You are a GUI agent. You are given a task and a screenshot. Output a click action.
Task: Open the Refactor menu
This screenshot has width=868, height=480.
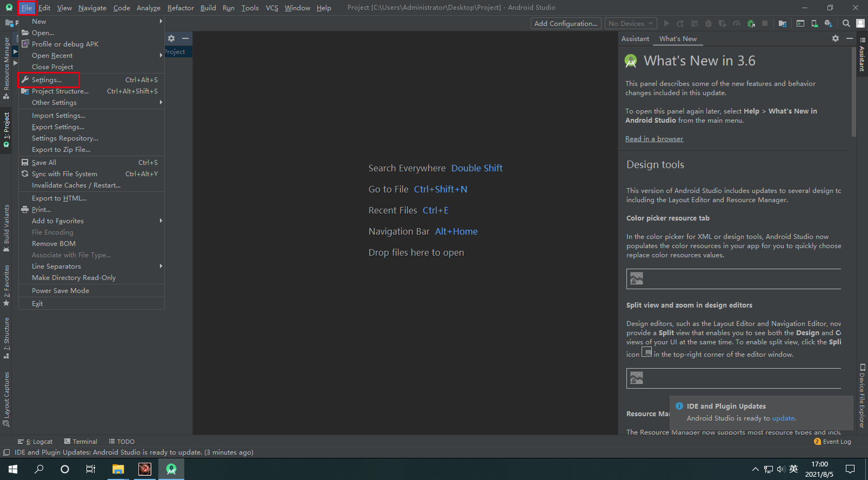point(181,8)
